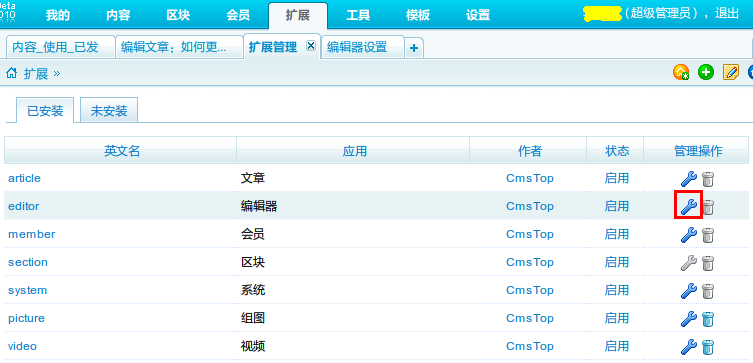Open the system extension link

point(27,290)
